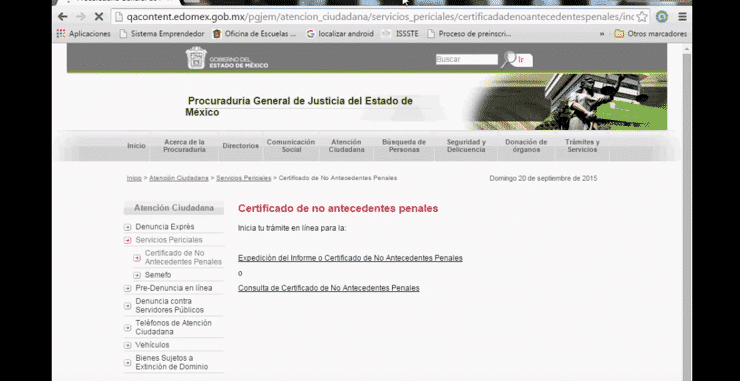740x381 pixels.
Task: Select Vehículos in the sidebar
Action: pyautogui.click(x=152, y=345)
